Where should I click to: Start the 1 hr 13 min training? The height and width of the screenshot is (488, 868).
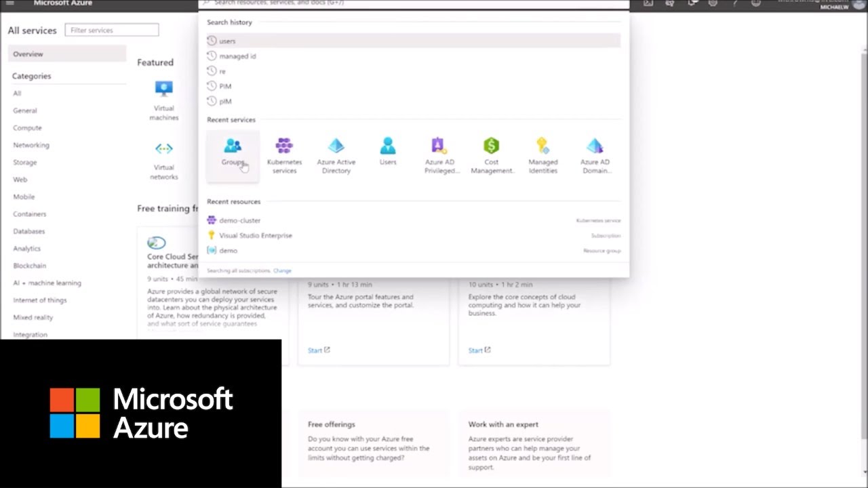[x=318, y=350]
